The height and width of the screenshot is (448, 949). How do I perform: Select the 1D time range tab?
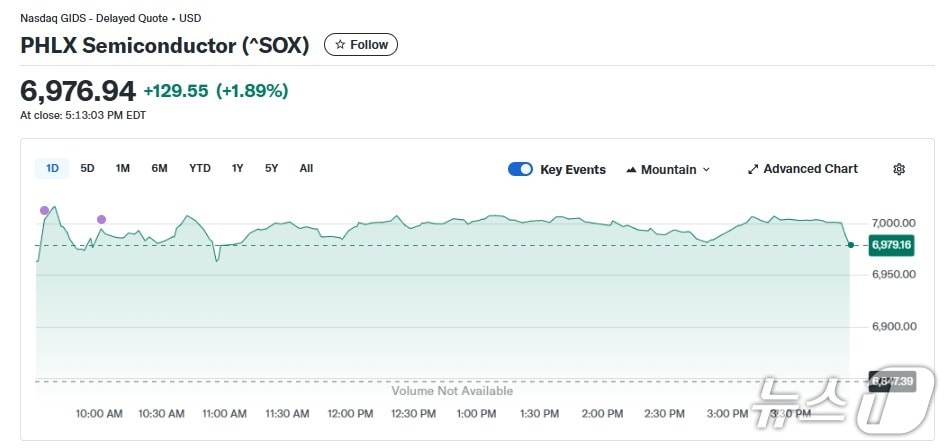click(52, 168)
